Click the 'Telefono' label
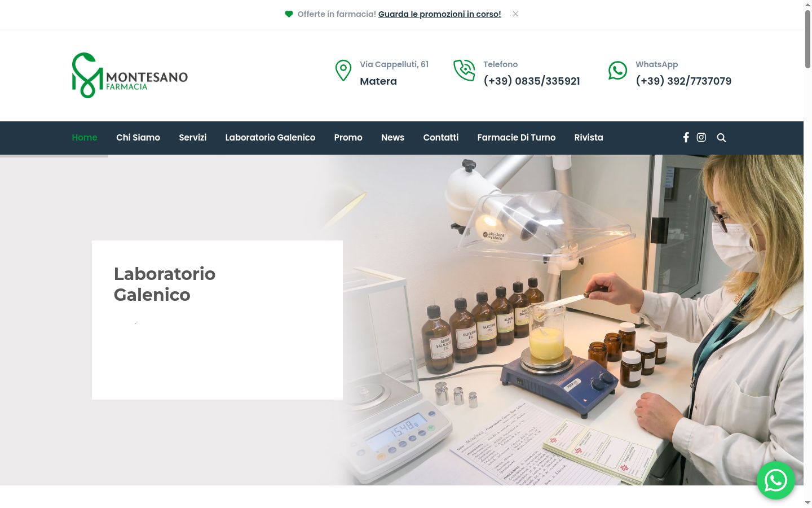 pyautogui.click(x=500, y=64)
